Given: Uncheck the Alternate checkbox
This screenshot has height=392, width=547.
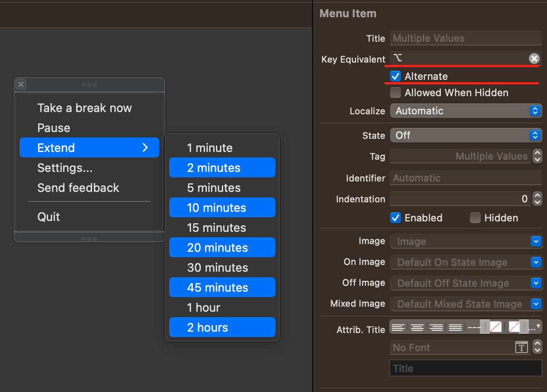Looking at the screenshot, I should coord(395,76).
